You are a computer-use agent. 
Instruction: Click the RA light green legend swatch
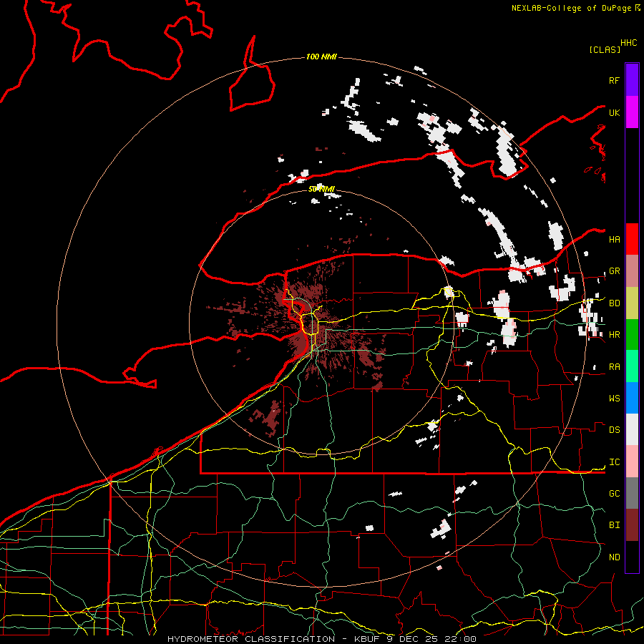tap(632, 366)
